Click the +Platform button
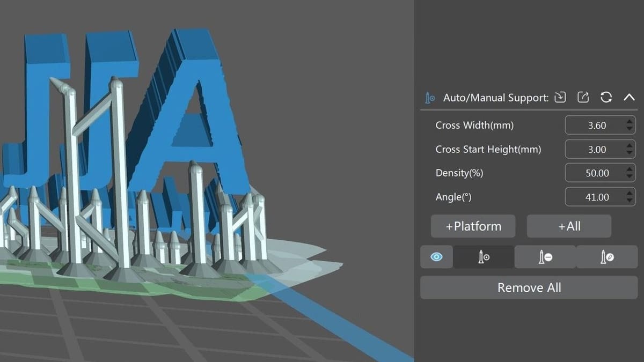 coord(473,226)
